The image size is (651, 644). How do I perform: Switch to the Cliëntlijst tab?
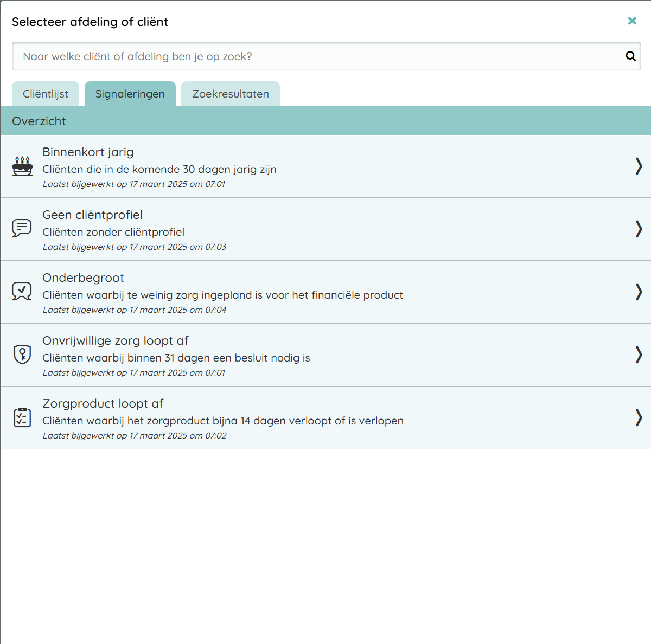(46, 94)
